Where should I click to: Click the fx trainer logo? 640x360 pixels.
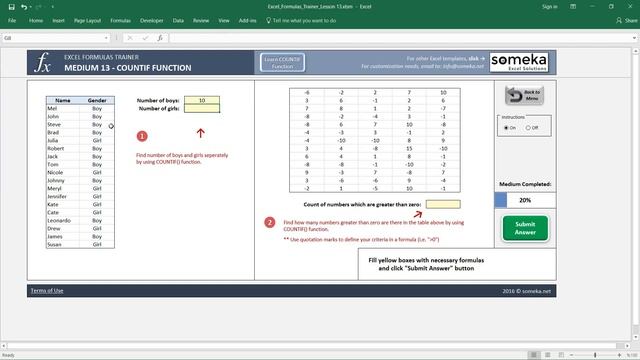point(42,62)
